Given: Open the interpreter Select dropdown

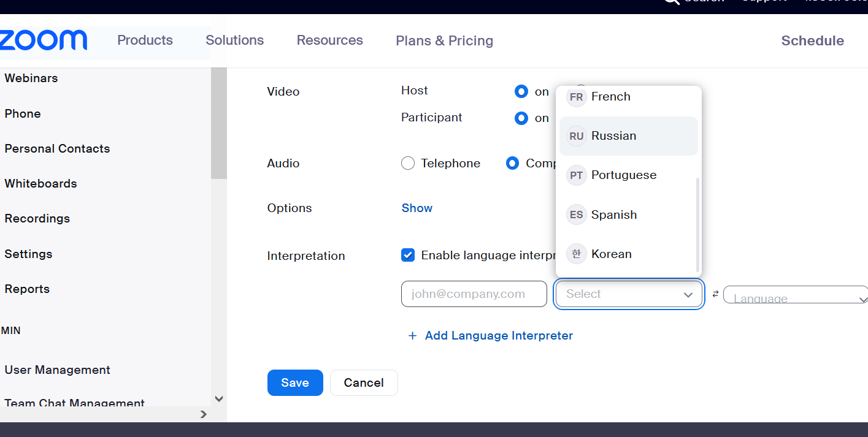Looking at the screenshot, I should 628,294.
